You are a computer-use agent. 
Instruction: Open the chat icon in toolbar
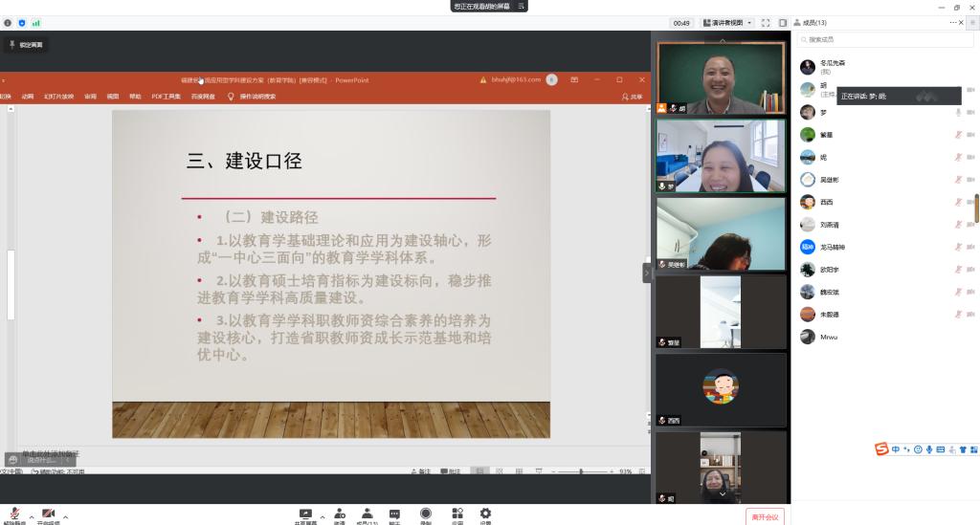[394, 514]
